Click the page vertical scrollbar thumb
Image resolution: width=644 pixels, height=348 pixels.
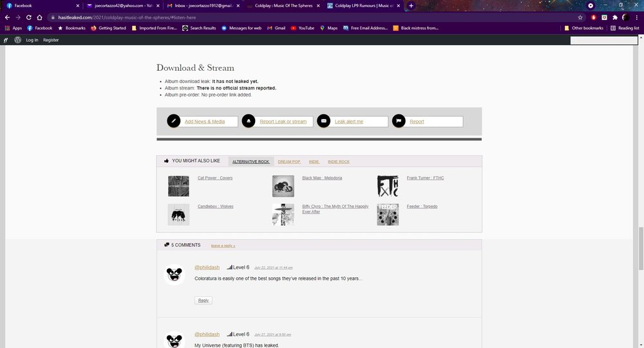(641, 249)
